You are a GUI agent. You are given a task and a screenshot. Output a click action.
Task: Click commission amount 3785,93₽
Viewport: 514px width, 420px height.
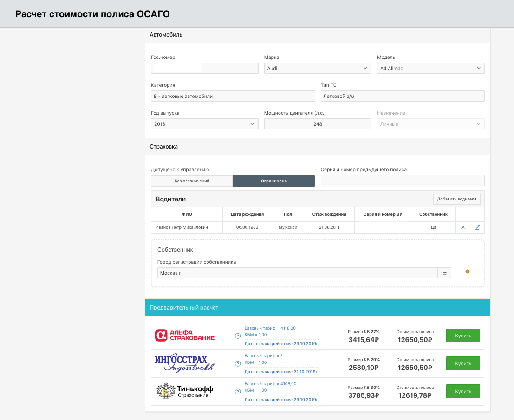[x=364, y=395]
